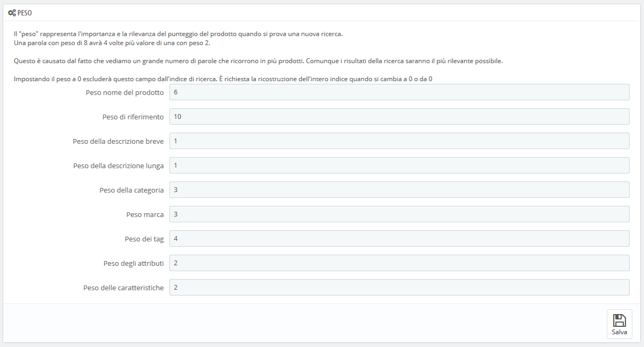Click the Peso di riferimento input box
Viewport: 644px width, 347px height.
click(399, 116)
